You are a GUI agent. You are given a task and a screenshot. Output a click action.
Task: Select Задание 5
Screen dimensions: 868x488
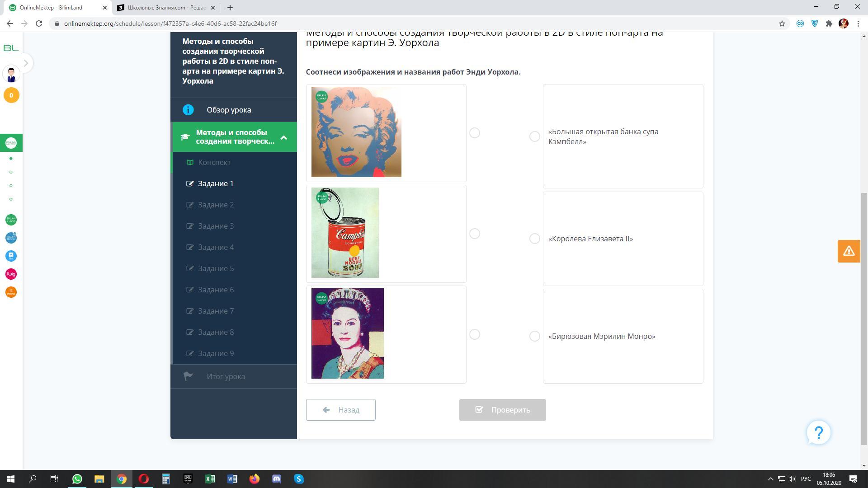(x=216, y=268)
